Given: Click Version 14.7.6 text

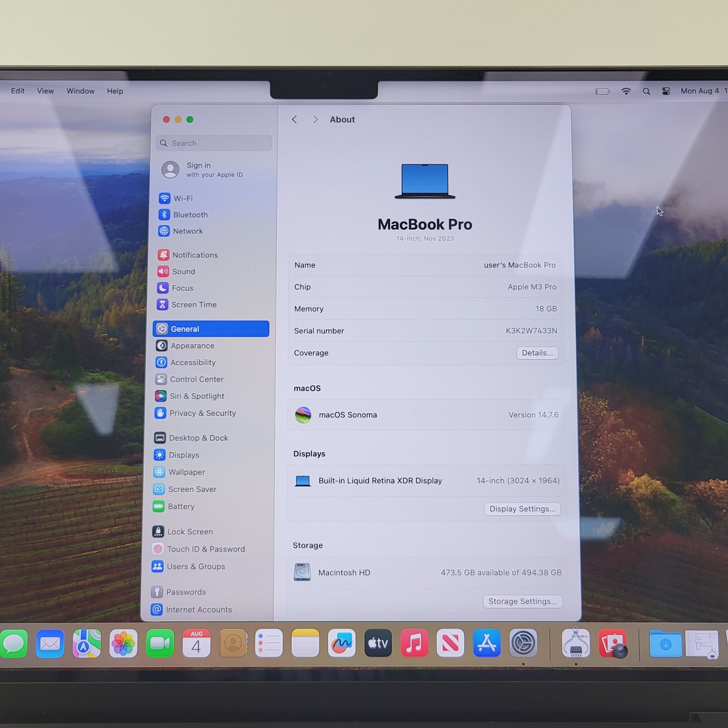Looking at the screenshot, I should tap(534, 415).
